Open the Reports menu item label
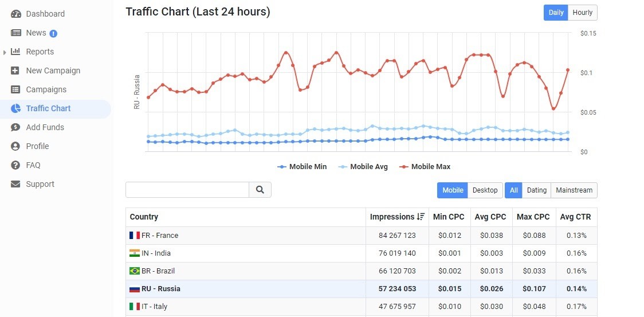The width and height of the screenshot is (644, 317). [40, 52]
